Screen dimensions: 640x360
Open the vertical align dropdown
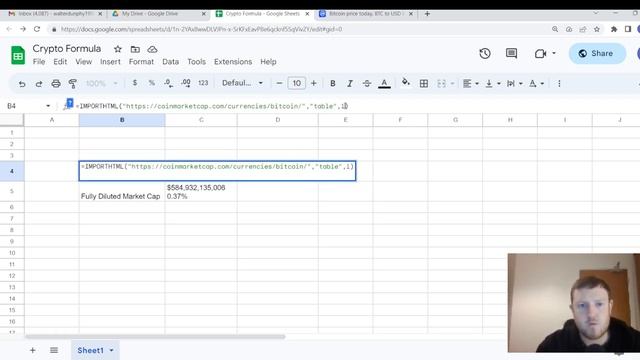tap(493, 84)
